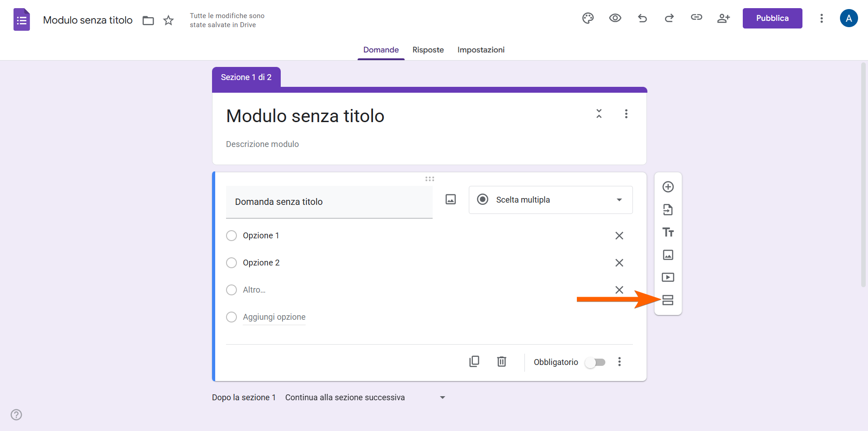
Task: Add a new section with the sidebar icon
Action: coord(668,300)
